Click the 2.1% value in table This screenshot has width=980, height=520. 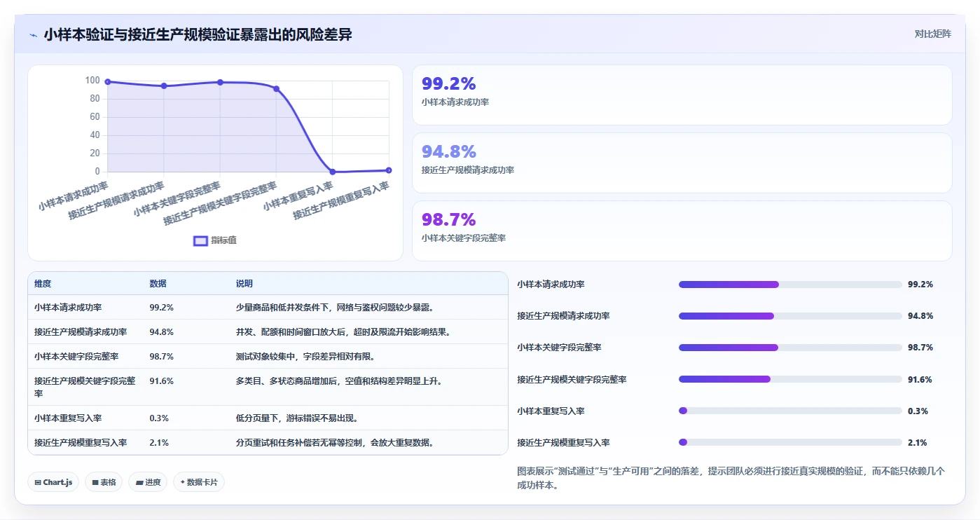[159, 443]
